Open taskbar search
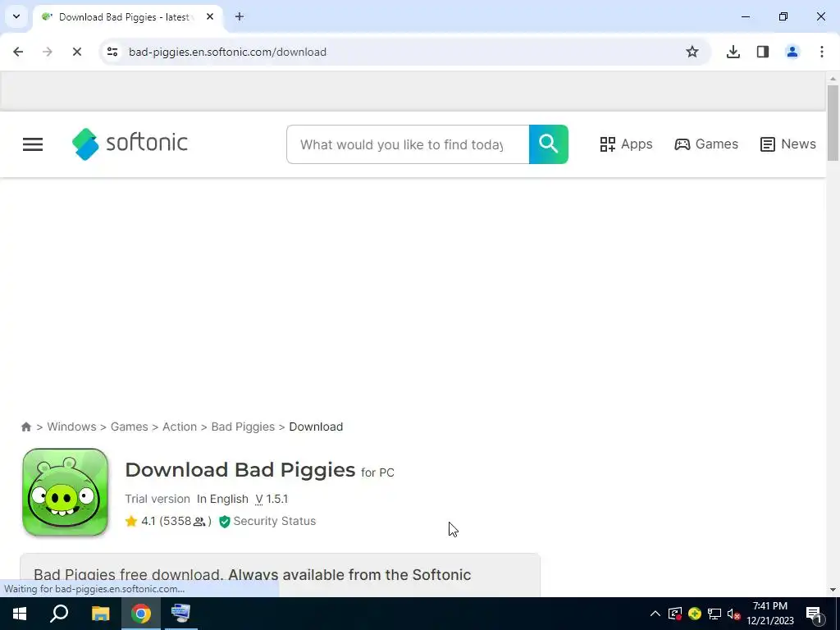Image resolution: width=840 pixels, height=630 pixels. tap(59, 614)
